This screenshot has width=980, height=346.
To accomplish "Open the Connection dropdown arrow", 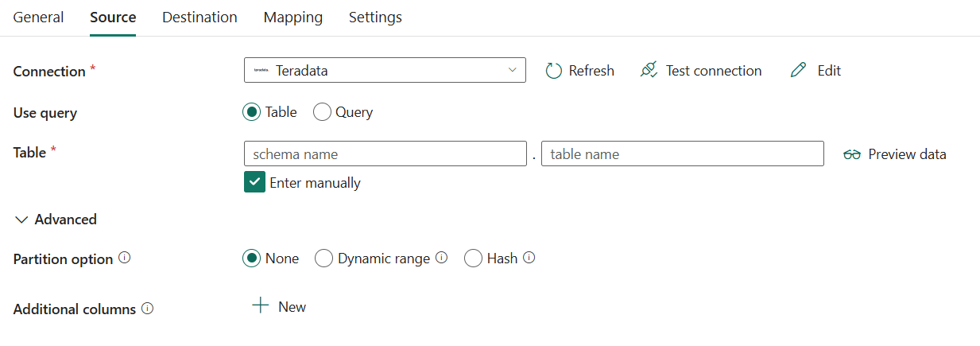I will (x=512, y=70).
